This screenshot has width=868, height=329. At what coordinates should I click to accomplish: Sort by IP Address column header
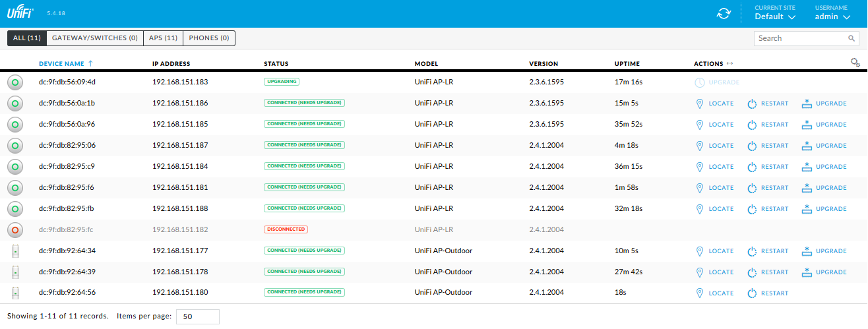click(x=171, y=64)
